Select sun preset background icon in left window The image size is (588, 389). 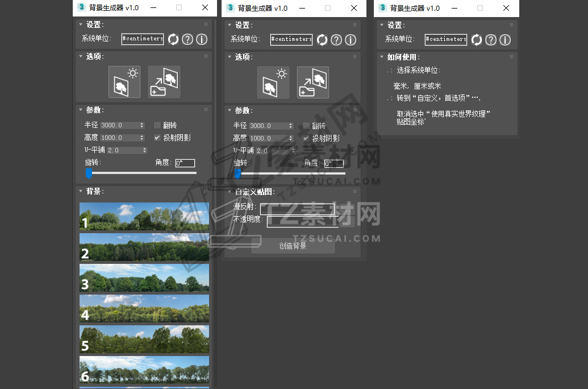coord(124,82)
